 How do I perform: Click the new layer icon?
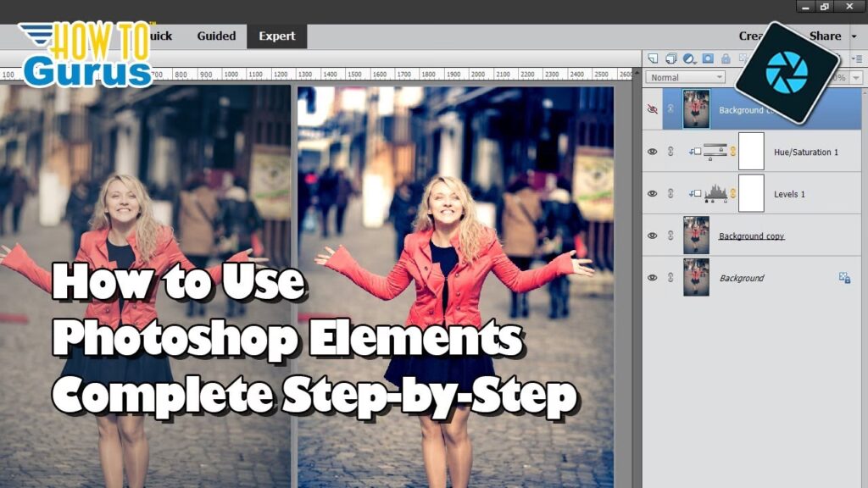pos(653,58)
